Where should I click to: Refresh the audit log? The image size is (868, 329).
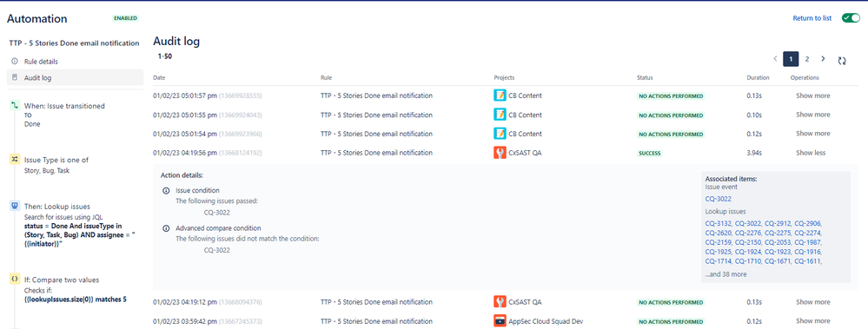[x=842, y=61]
